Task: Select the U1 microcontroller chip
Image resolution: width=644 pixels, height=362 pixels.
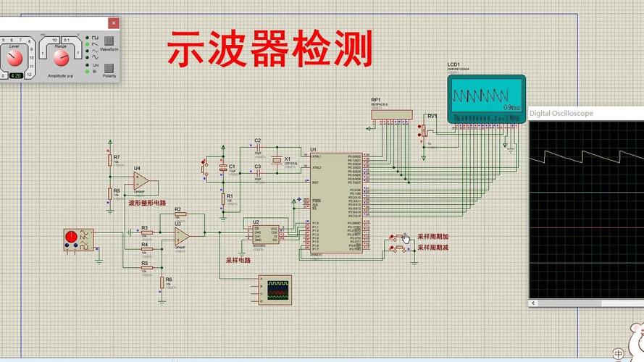Action: pyautogui.click(x=336, y=203)
